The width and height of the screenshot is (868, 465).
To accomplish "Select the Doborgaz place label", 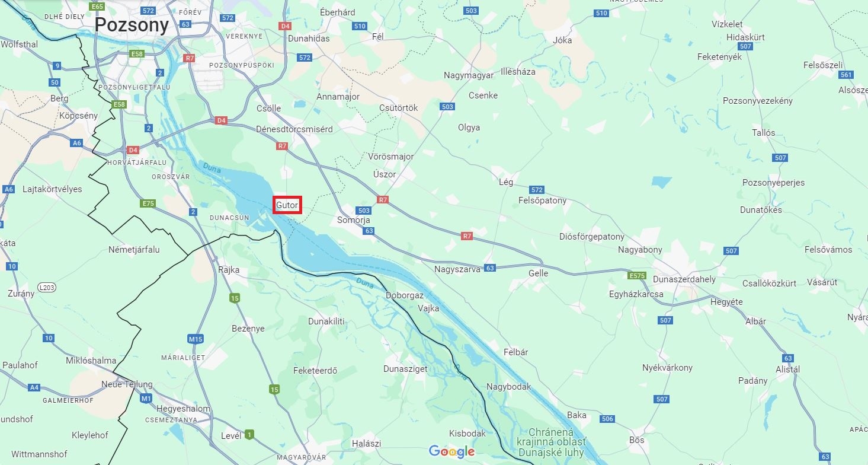I will coord(405,295).
